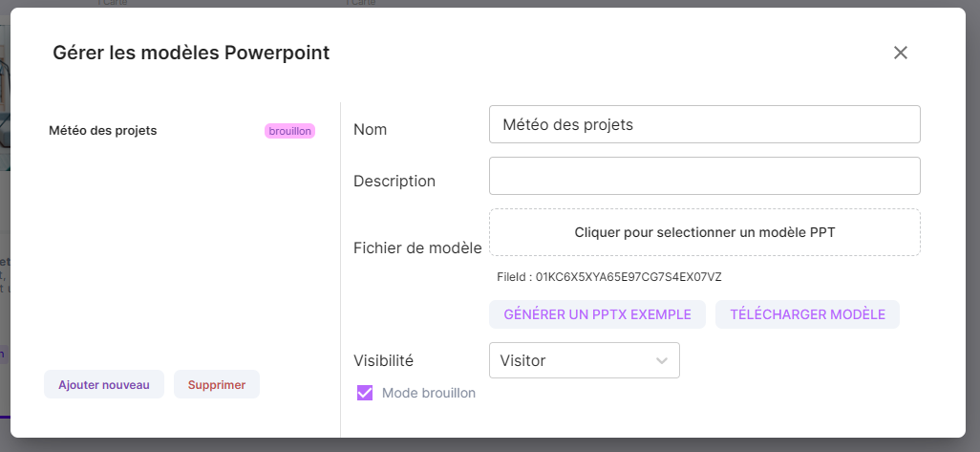The height and width of the screenshot is (452, 980).
Task: Toggle draft mode via Mode brouillon label
Action: (x=428, y=393)
